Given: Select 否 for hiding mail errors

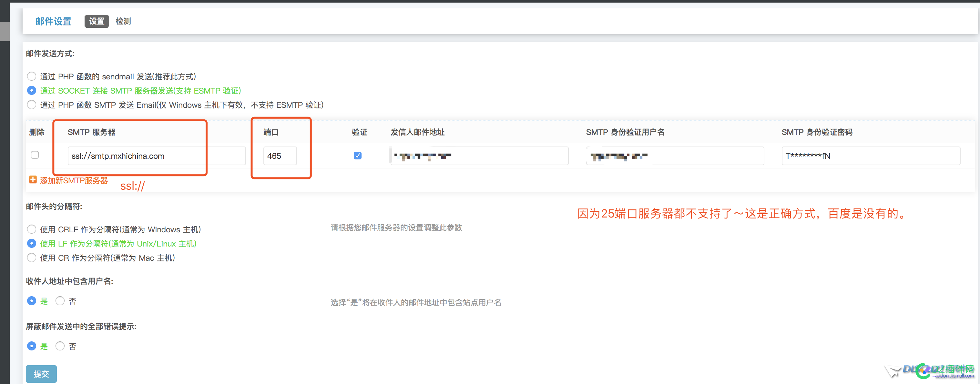Looking at the screenshot, I should pos(60,346).
